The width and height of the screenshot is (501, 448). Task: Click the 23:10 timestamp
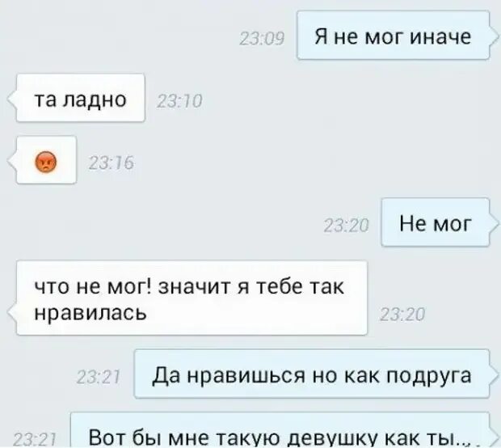point(179,101)
